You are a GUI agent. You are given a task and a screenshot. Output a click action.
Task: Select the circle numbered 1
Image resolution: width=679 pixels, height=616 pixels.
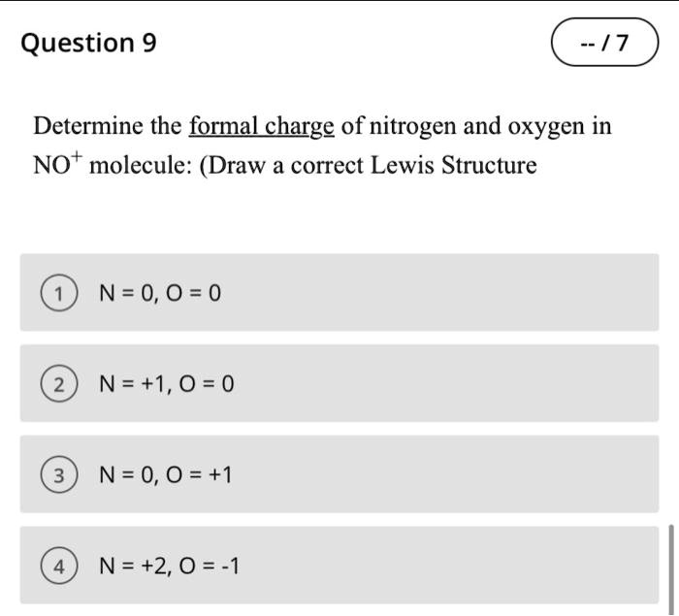tap(60, 293)
